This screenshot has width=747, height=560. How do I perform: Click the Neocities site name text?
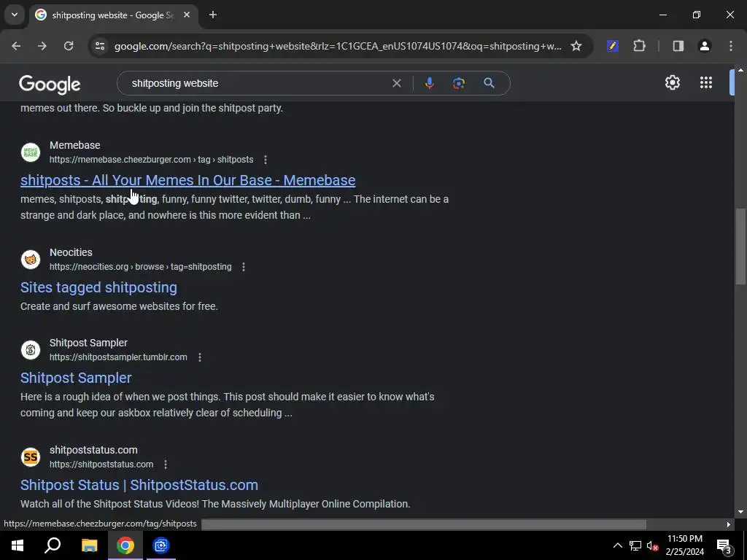coord(71,252)
